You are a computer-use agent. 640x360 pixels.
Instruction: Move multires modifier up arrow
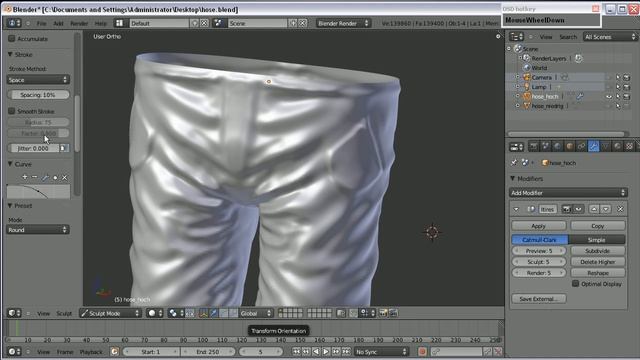coord(594,209)
